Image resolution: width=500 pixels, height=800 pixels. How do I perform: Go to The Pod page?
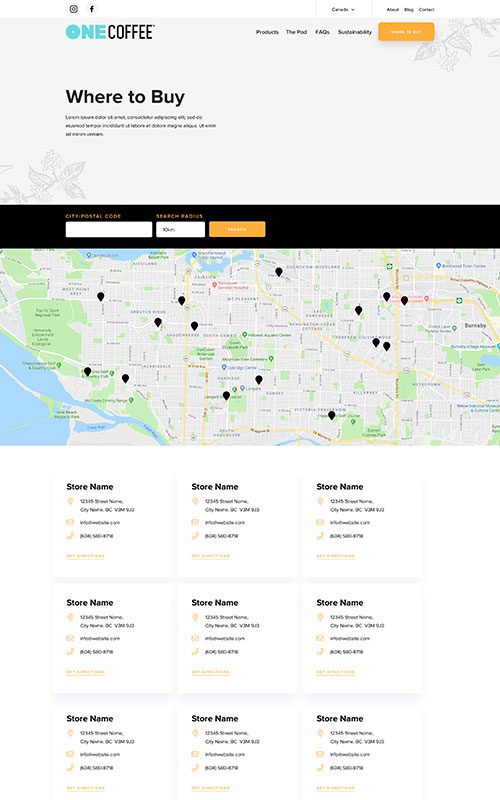pos(296,32)
